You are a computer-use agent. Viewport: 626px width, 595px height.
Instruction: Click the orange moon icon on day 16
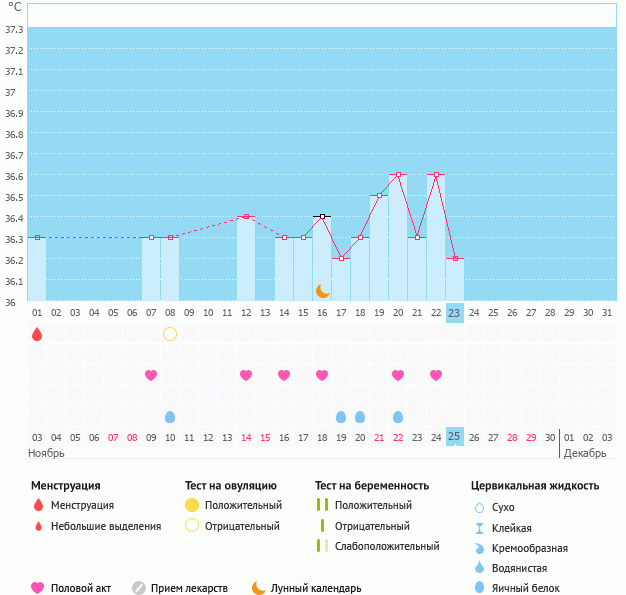[x=322, y=290]
